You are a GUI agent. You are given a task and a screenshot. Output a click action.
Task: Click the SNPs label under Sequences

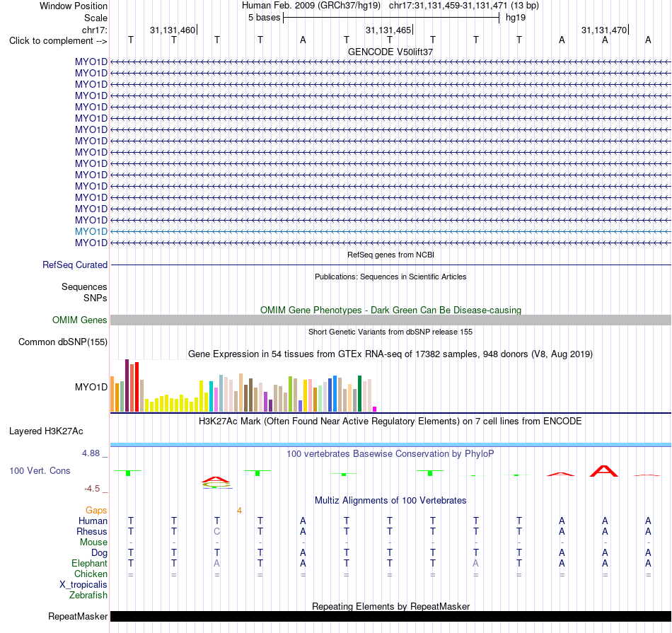[95, 298]
